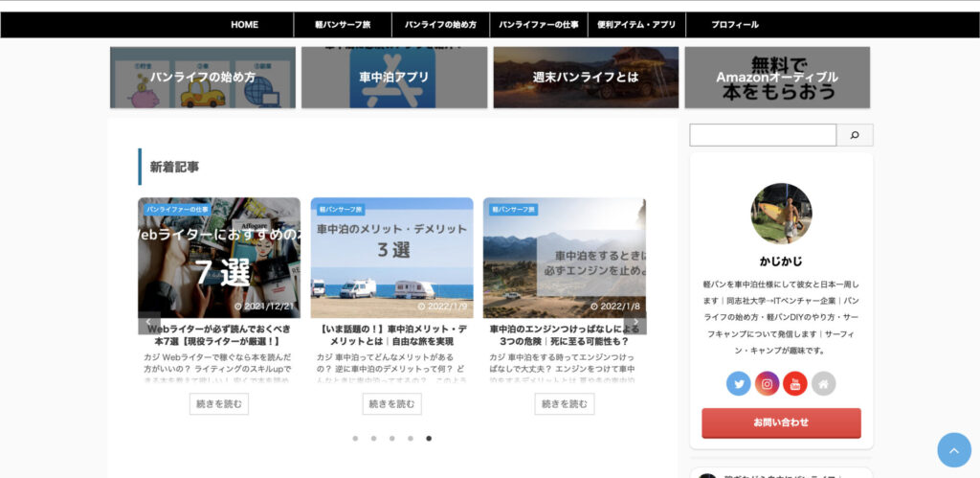Select the first carousel pagination dot

coord(355,439)
